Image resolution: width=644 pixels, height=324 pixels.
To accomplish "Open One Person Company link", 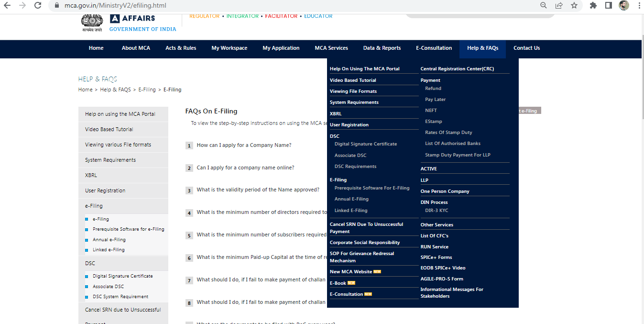I will click(445, 191).
